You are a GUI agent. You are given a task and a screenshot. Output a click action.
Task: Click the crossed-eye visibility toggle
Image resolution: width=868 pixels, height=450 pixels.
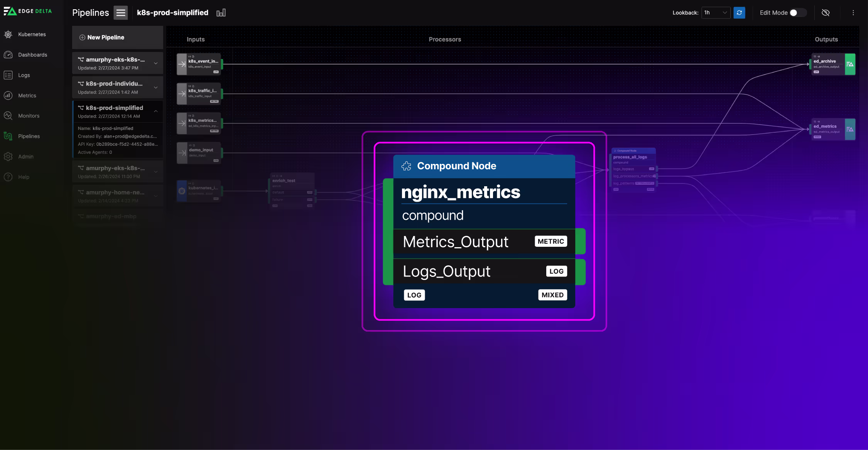[826, 13]
